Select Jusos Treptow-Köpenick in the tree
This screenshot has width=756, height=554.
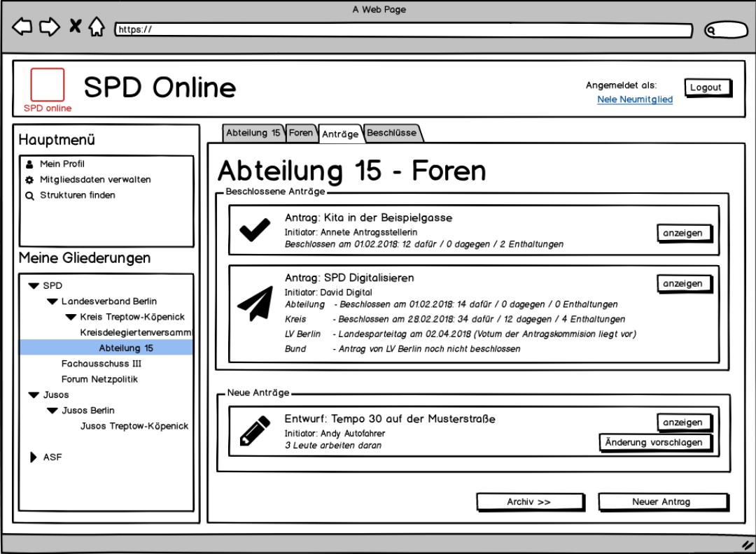tap(134, 426)
